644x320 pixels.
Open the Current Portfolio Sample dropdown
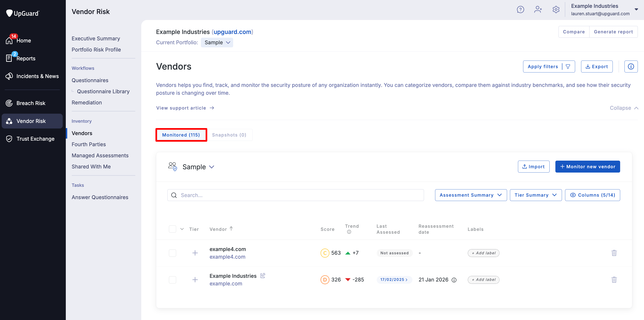217,43
